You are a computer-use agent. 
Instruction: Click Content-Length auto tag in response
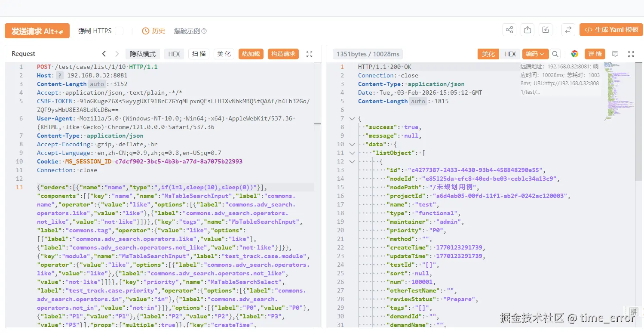point(418,101)
